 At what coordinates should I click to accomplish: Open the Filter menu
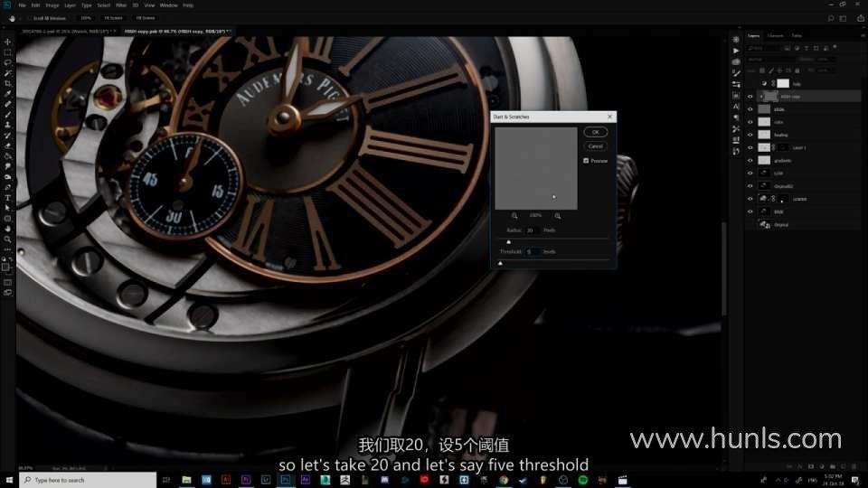coord(120,5)
